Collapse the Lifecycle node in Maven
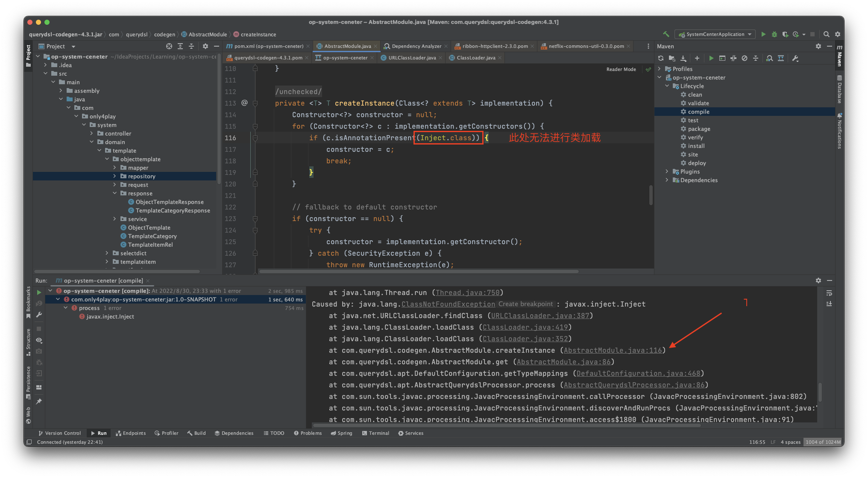This screenshot has width=868, height=478. [x=667, y=86]
